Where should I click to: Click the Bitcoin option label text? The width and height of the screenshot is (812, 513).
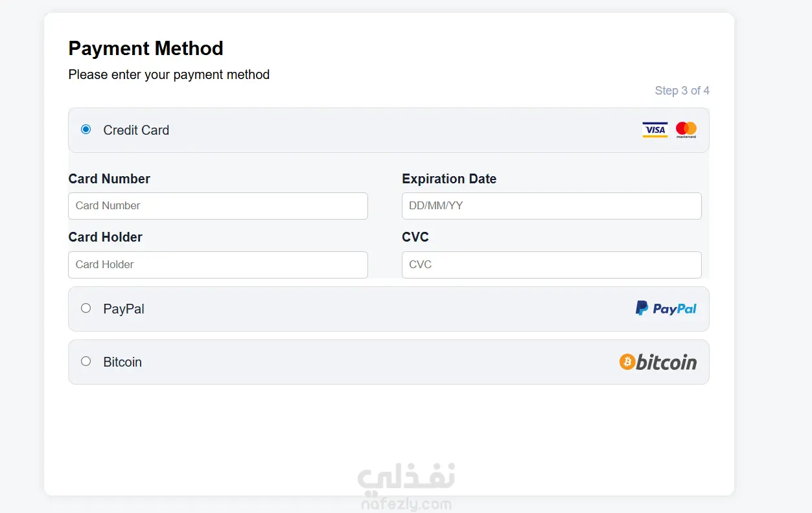point(122,362)
